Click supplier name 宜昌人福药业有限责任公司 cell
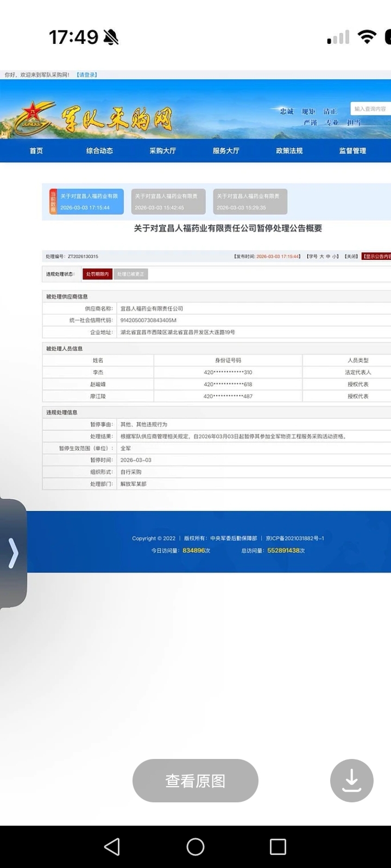This screenshot has width=391, height=868. pos(254,309)
